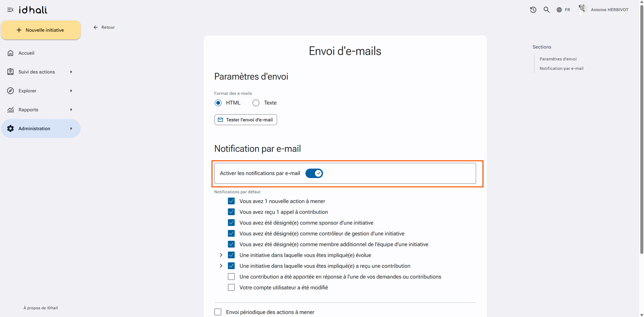Uncheck 'Vous avez reçu 1 appel à contribution'
The image size is (644, 317).
coord(231,212)
